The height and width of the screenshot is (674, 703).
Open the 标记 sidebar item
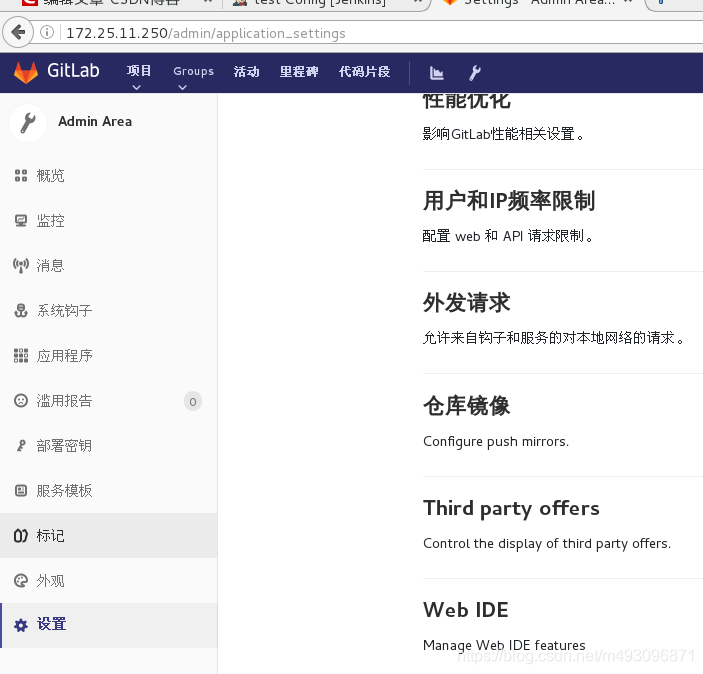coord(108,535)
